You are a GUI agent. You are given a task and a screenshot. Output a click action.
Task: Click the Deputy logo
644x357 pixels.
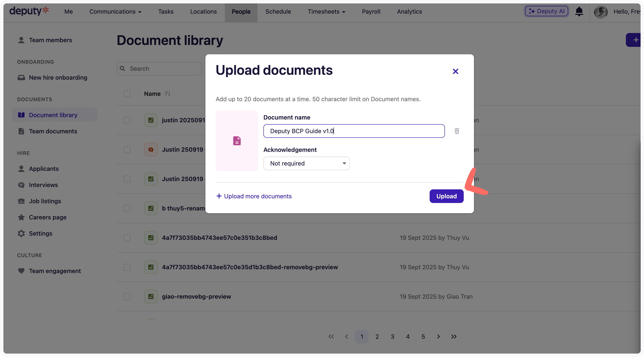29,11
